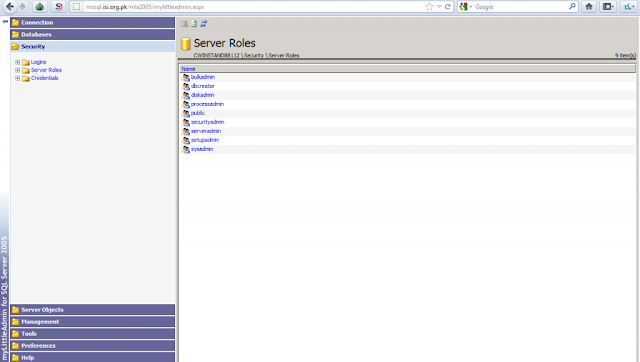This screenshot has width=640, height=362.
Task: Click the browser back arrow button
Action: [10, 7]
